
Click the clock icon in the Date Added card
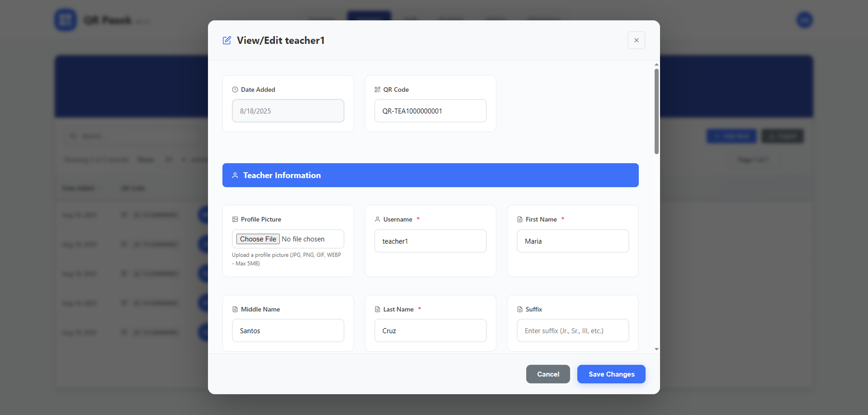point(235,90)
